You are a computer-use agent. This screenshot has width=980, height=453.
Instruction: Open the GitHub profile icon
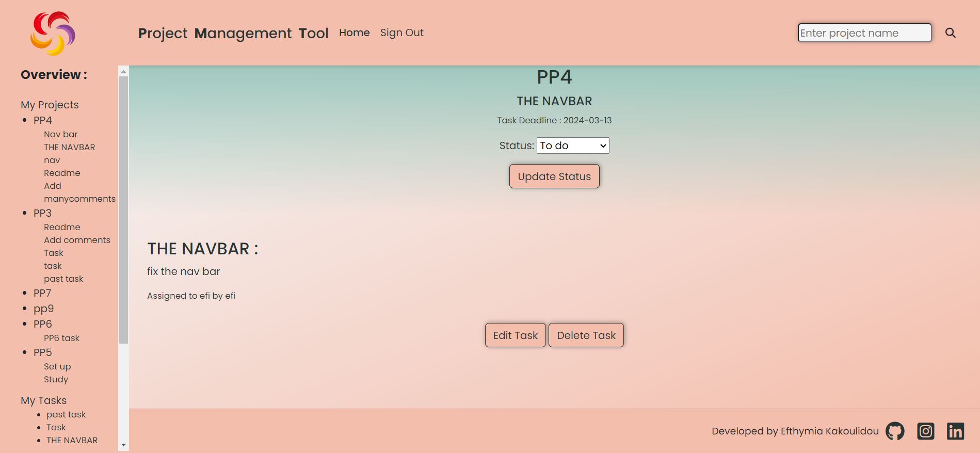pyautogui.click(x=895, y=431)
